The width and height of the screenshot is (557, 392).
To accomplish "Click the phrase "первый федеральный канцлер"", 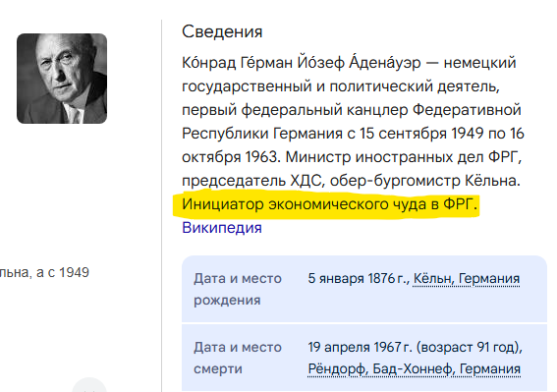I will [295, 110].
